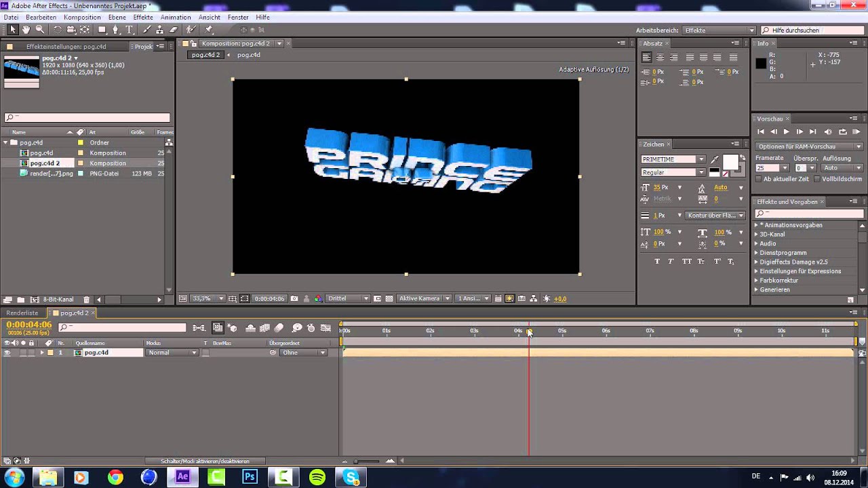Select the Zoom magnifier tool

[x=40, y=30]
